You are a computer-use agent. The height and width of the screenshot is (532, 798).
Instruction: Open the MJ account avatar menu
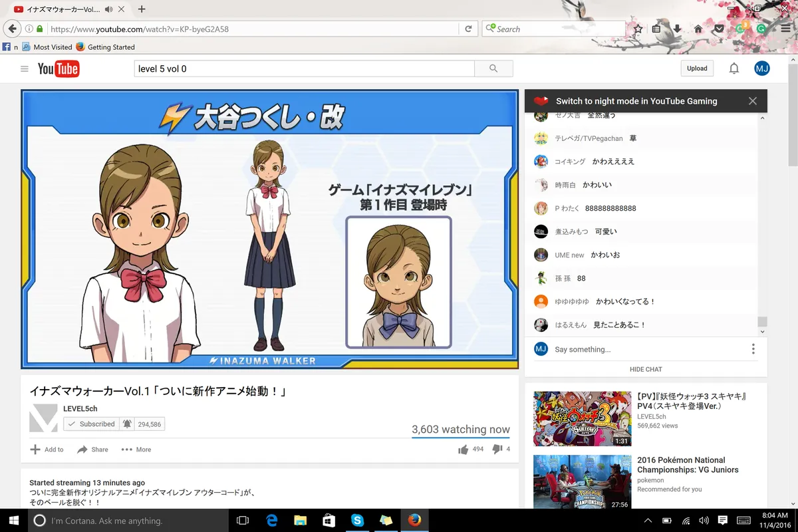click(762, 68)
